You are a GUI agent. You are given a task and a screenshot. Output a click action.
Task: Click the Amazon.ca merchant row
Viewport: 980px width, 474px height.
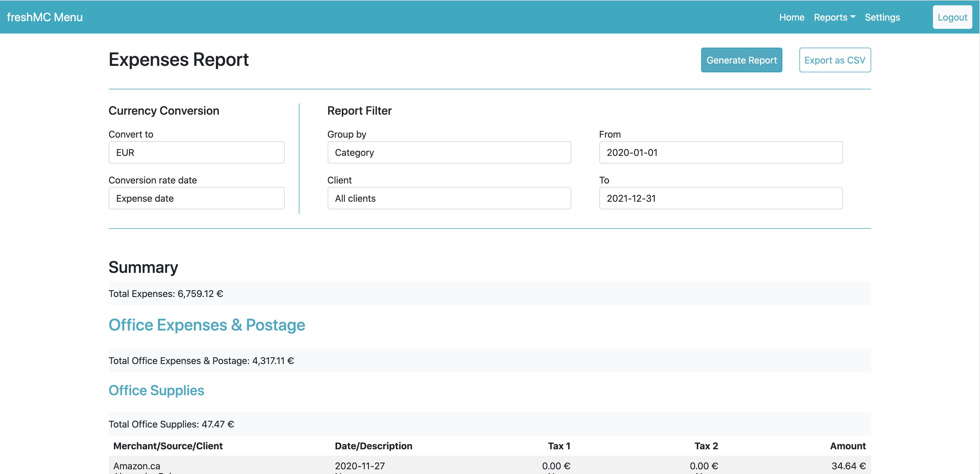[136, 466]
